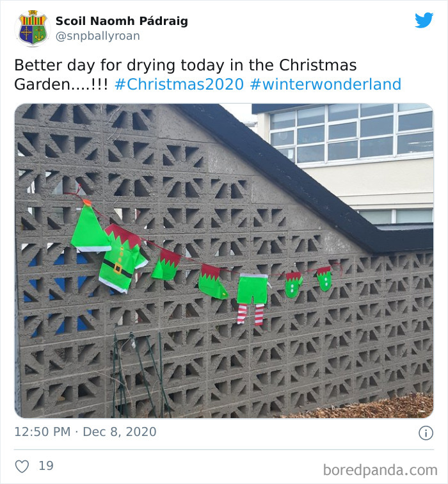Click the green elf hat in photo
This screenshot has height=484, width=448.
90,227
